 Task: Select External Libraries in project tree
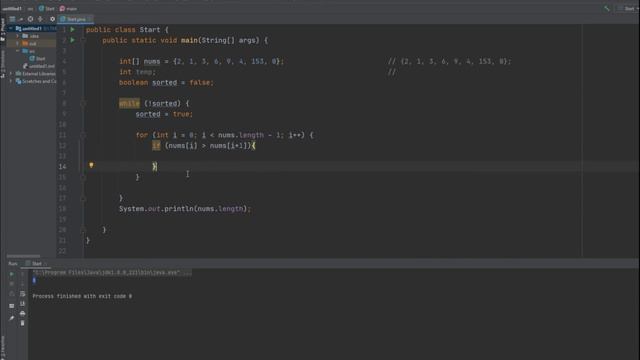[36, 74]
